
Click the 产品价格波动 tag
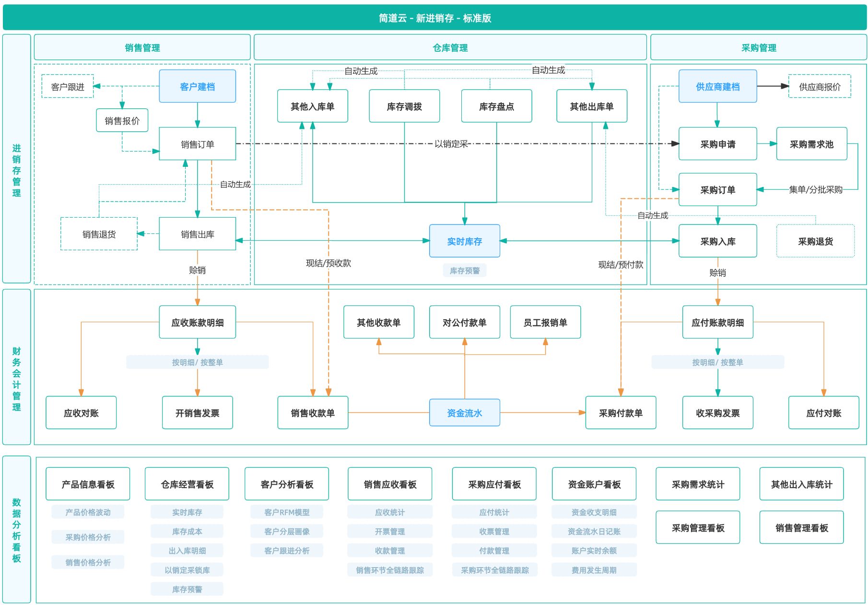[x=88, y=512]
